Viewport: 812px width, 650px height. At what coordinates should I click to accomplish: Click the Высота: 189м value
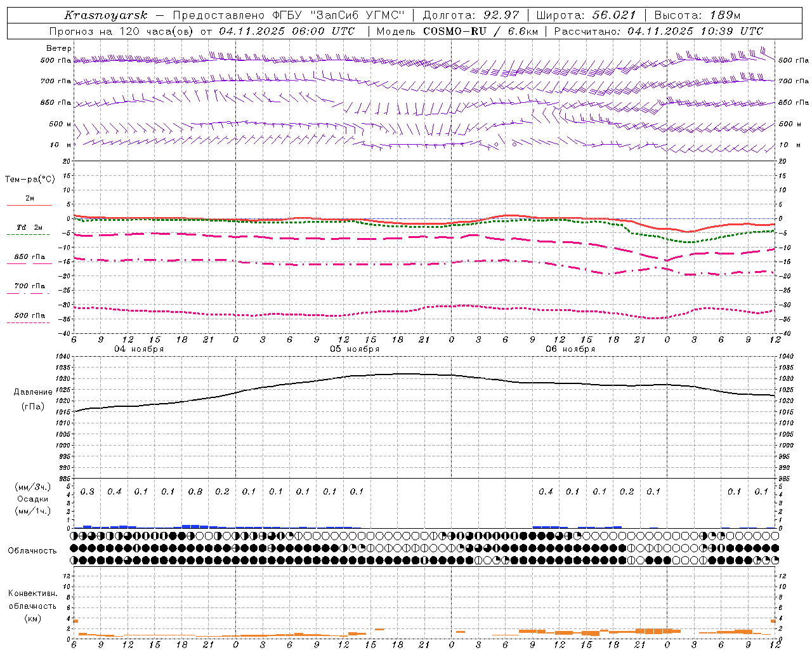coord(697,15)
